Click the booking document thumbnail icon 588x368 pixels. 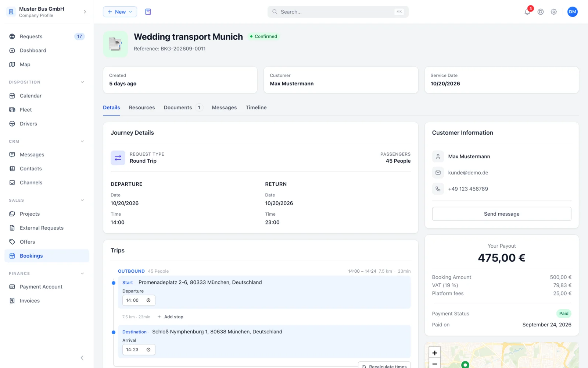[115, 44]
